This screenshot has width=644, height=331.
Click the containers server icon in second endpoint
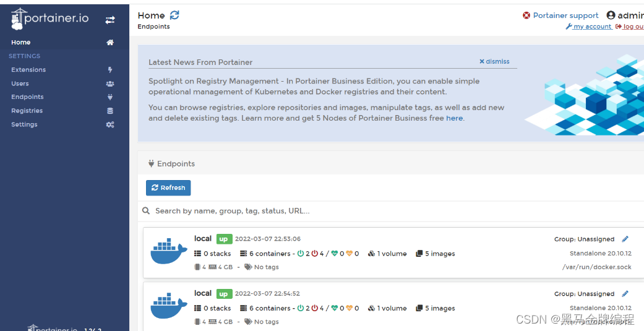click(x=244, y=308)
